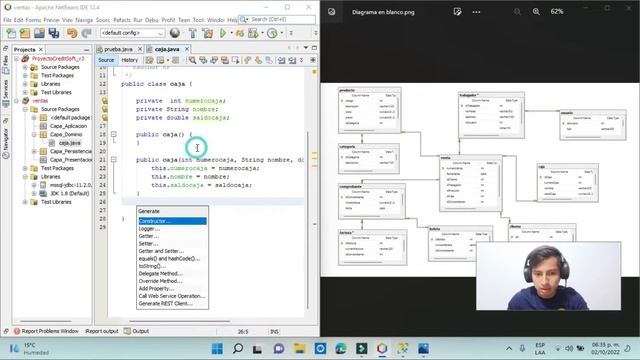Switch to the caja.java tab
Viewport: 640px width, 360px height.
pos(167,49)
